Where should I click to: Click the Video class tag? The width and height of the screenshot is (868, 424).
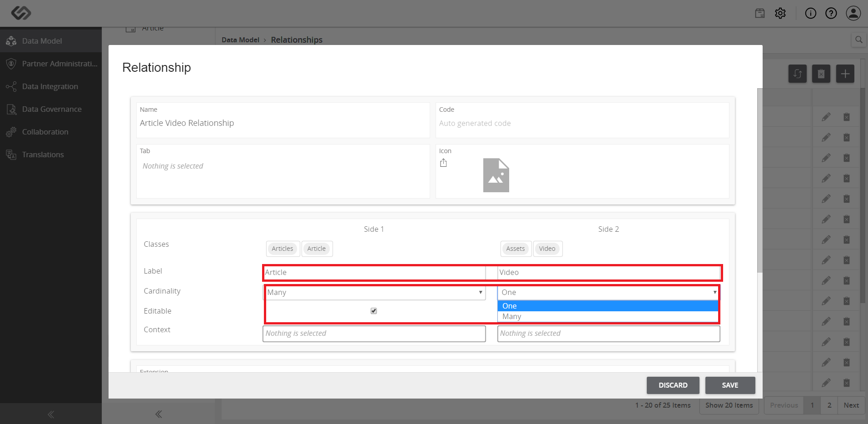(547, 249)
